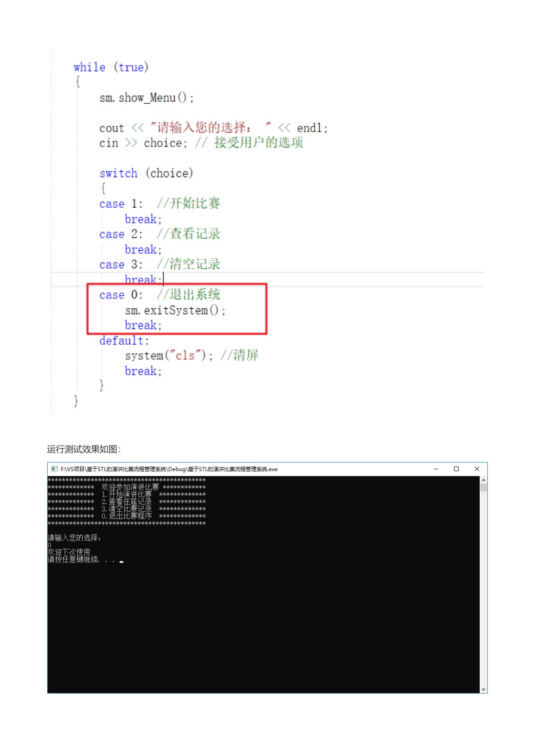The width and height of the screenshot is (535, 756).
Task: Click '1.开始演讲比赛' in console menu
Action: 126,494
